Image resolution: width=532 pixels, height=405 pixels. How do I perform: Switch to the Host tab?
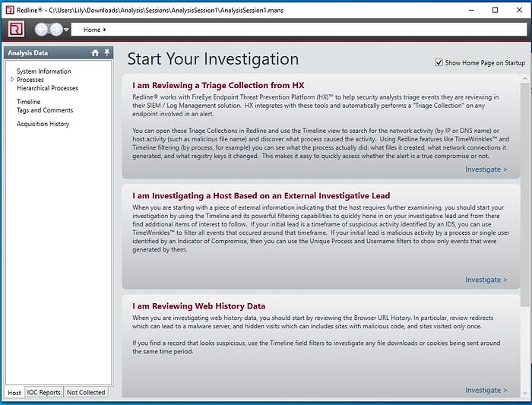(14, 392)
